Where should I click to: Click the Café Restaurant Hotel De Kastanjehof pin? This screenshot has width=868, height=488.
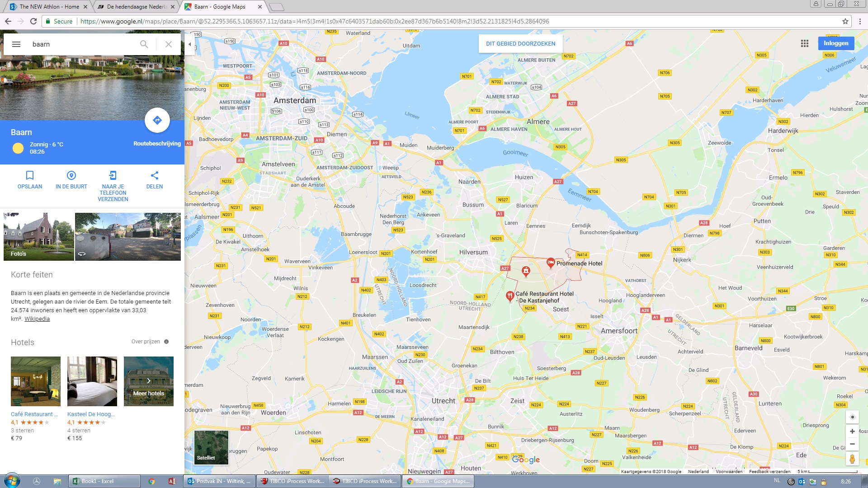(x=509, y=296)
